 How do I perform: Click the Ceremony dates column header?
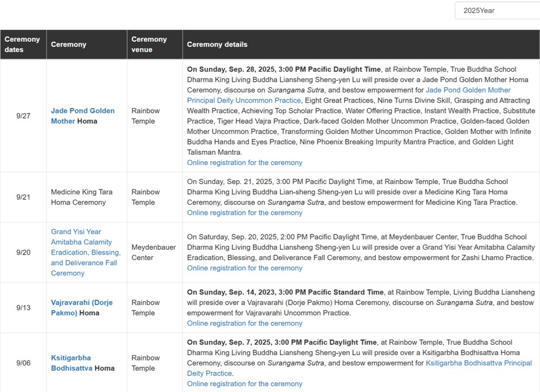23,45
